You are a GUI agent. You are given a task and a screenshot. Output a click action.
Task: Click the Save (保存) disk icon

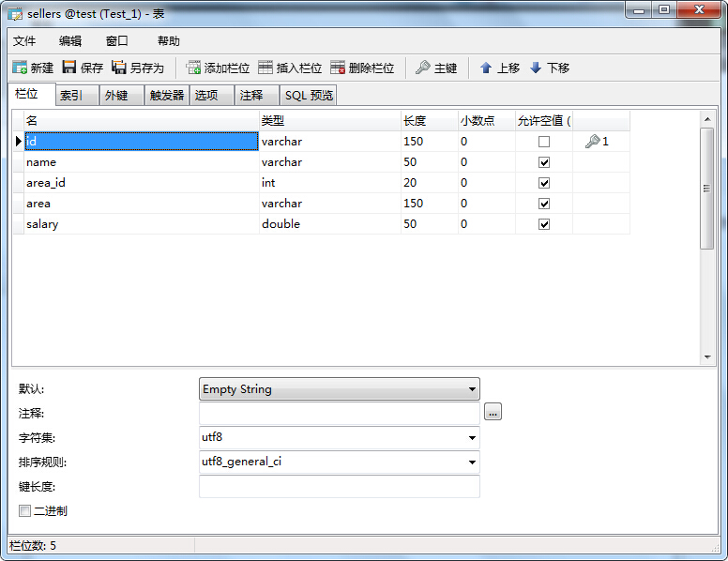(x=69, y=68)
